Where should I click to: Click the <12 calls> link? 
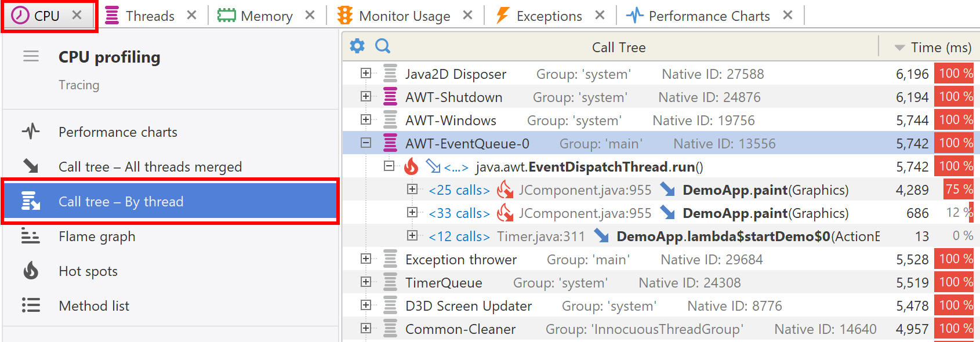[x=459, y=237]
